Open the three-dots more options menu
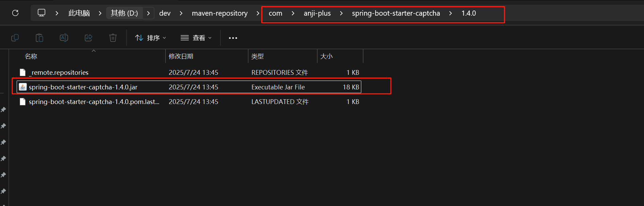 [x=233, y=38]
